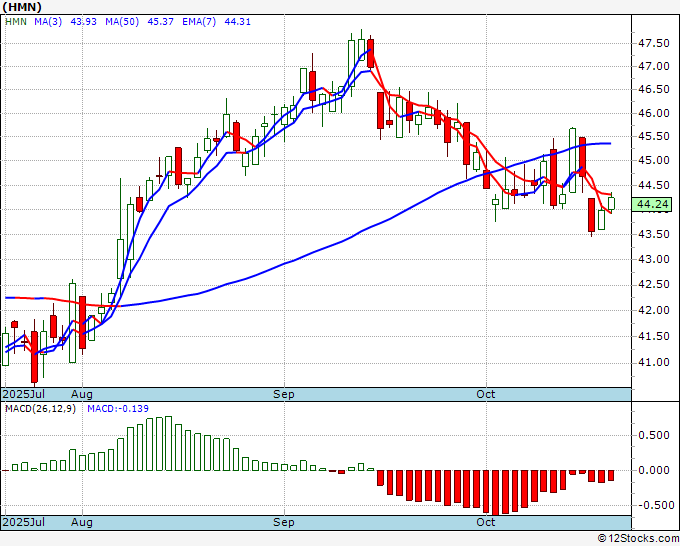Select the MA(50) legend label

coord(122,22)
